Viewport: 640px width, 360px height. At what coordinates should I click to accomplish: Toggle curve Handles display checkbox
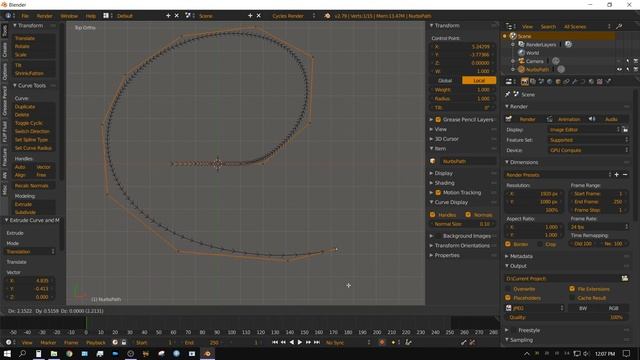tap(433, 215)
